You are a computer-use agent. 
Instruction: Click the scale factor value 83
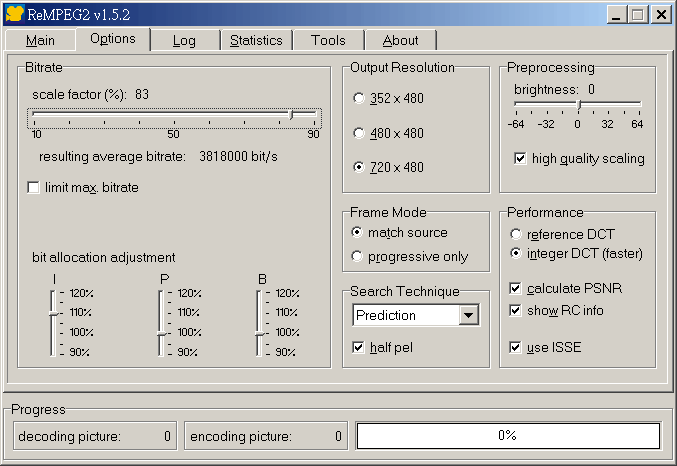click(x=142, y=94)
